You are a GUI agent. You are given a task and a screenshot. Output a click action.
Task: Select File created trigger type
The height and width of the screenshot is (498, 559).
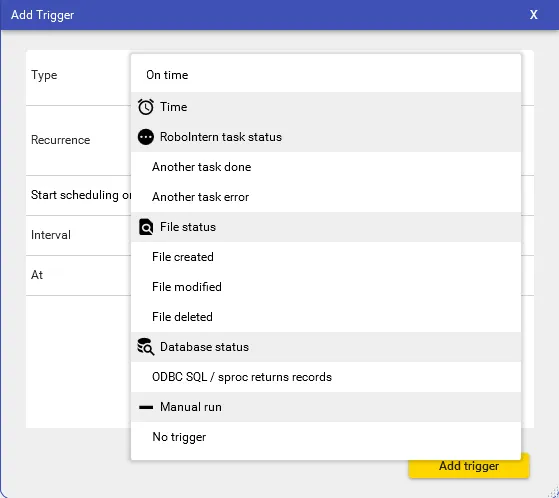tap(326, 257)
